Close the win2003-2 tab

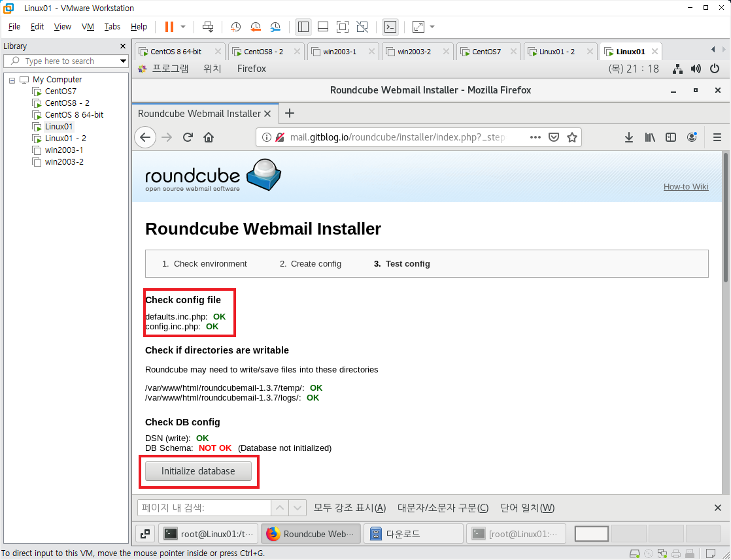tap(446, 52)
